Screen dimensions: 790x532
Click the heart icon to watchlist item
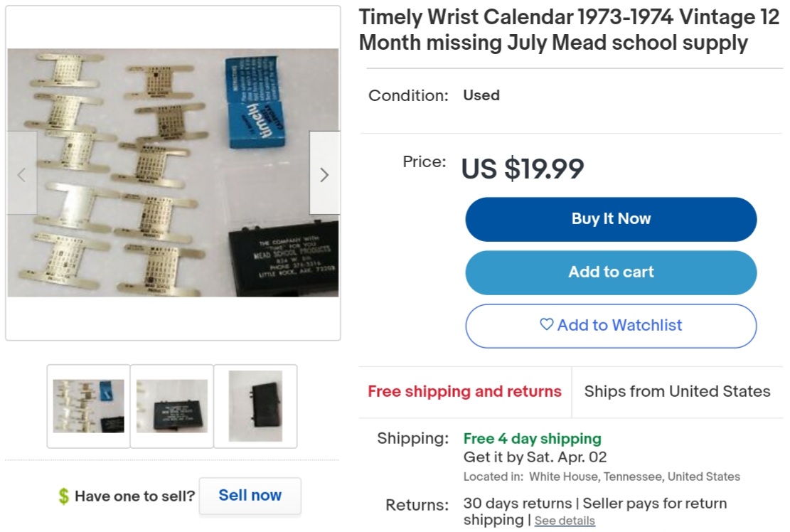pos(546,325)
